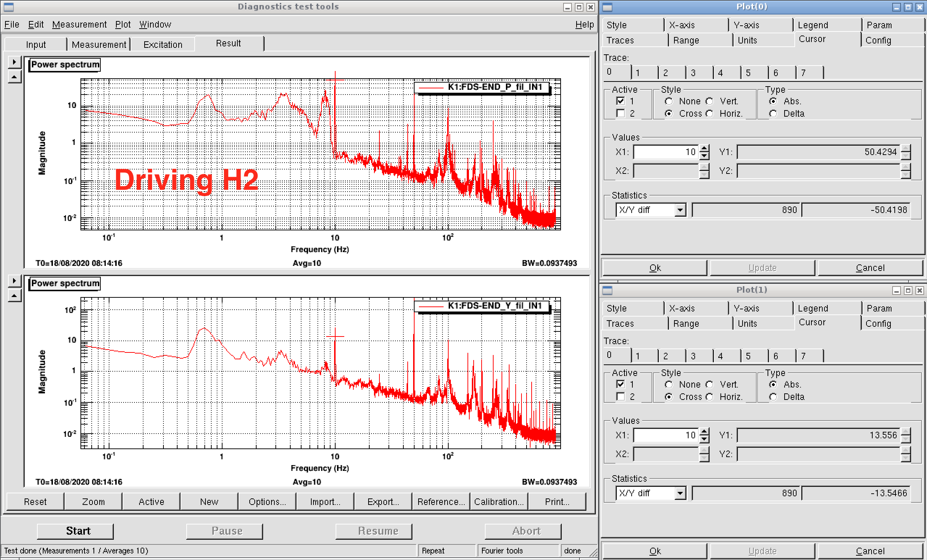Click the Options... button
Screen dimensions: 927x560
[267, 502]
